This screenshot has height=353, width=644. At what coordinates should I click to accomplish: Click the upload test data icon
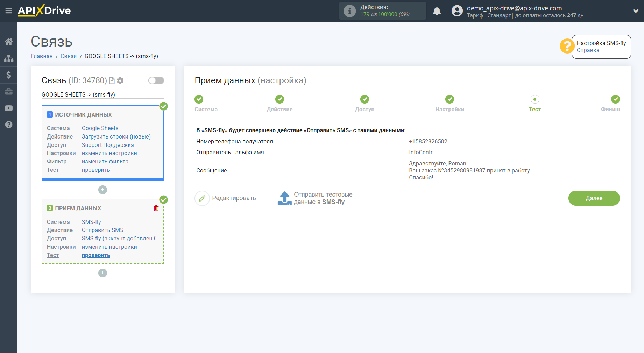pyautogui.click(x=284, y=198)
